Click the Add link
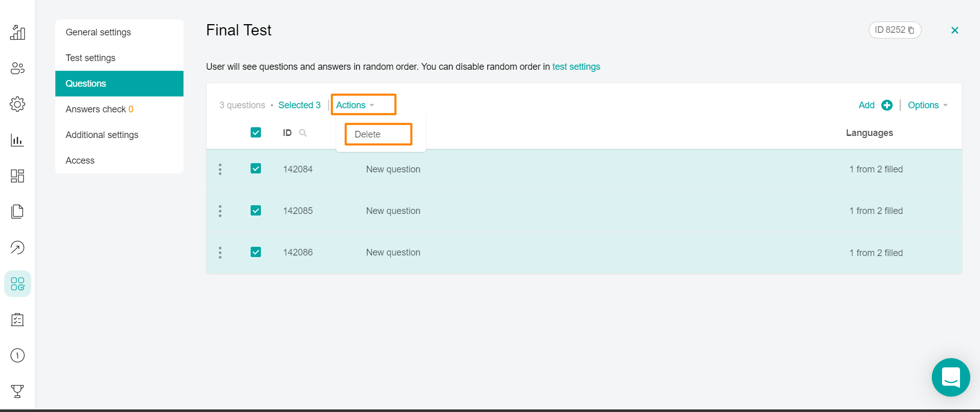Viewport: 980px width, 412px height. [x=866, y=105]
